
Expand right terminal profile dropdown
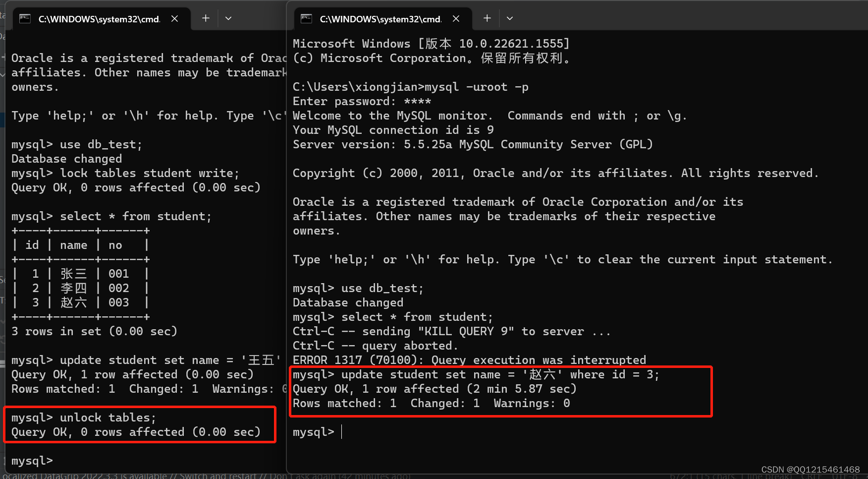click(510, 18)
